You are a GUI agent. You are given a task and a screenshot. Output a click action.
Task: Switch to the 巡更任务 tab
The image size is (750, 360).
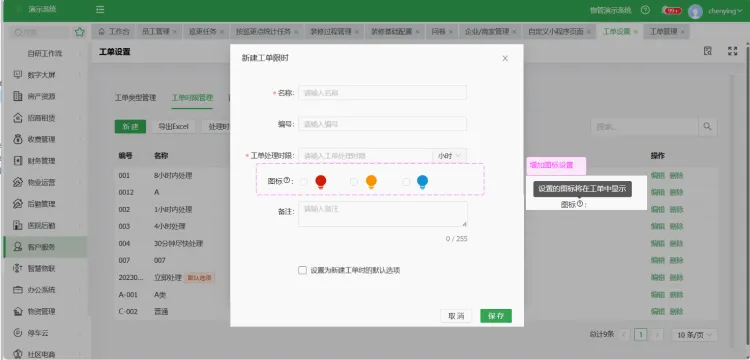click(x=207, y=32)
